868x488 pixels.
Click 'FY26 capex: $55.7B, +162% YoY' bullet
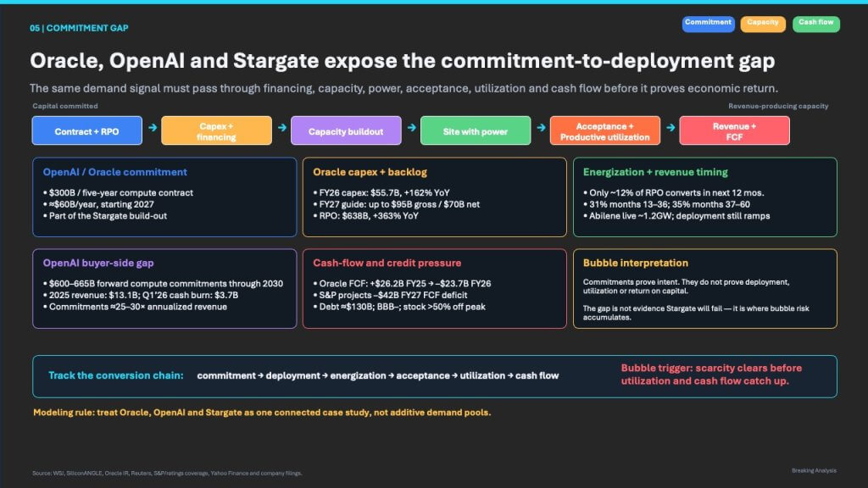381,192
